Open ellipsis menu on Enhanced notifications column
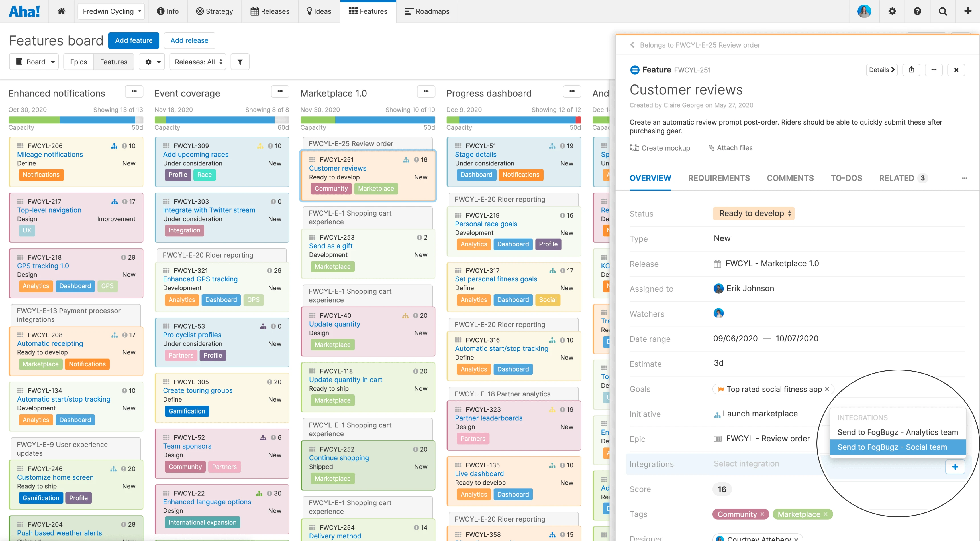The width and height of the screenshot is (980, 541). tap(134, 91)
